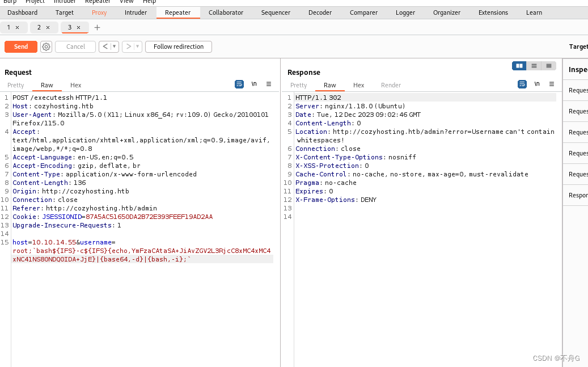Open the Sequencer tab
Image resolution: width=588 pixels, height=367 pixels.
click(x=276, y=12)
